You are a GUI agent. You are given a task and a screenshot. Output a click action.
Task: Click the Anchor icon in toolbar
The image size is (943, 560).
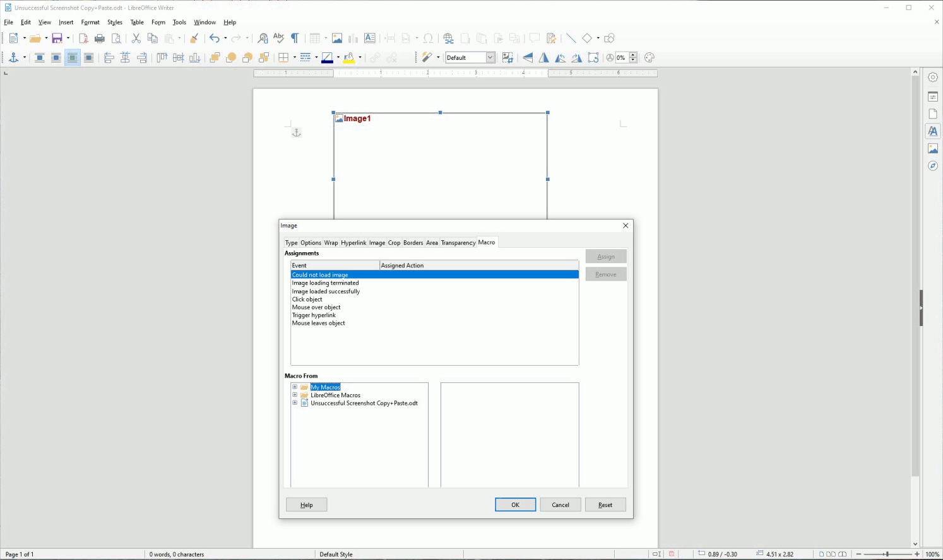[13, 58]
